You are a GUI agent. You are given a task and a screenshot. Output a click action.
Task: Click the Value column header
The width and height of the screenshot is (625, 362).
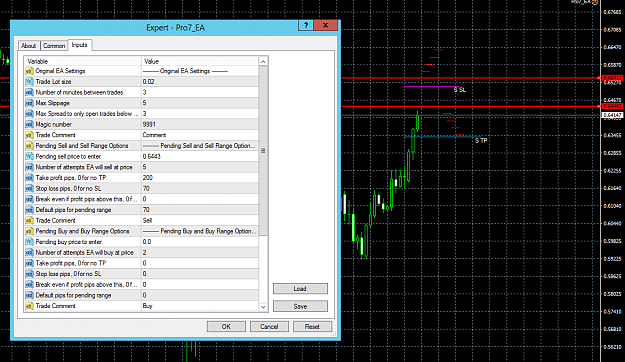point(200,61)
